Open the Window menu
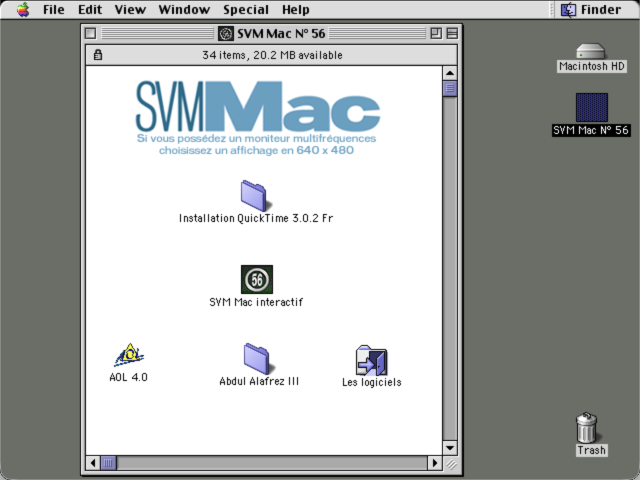The height and width of the screenshot is (480, 640). 184,9
